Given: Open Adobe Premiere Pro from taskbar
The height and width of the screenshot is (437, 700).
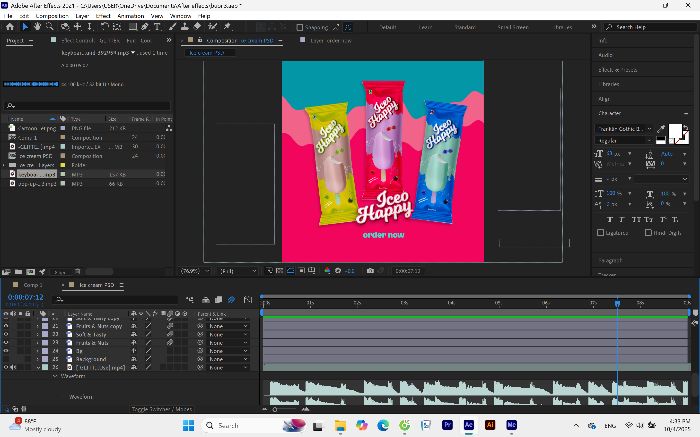Looking at the screenshot, I should click(x=447, y=425).
